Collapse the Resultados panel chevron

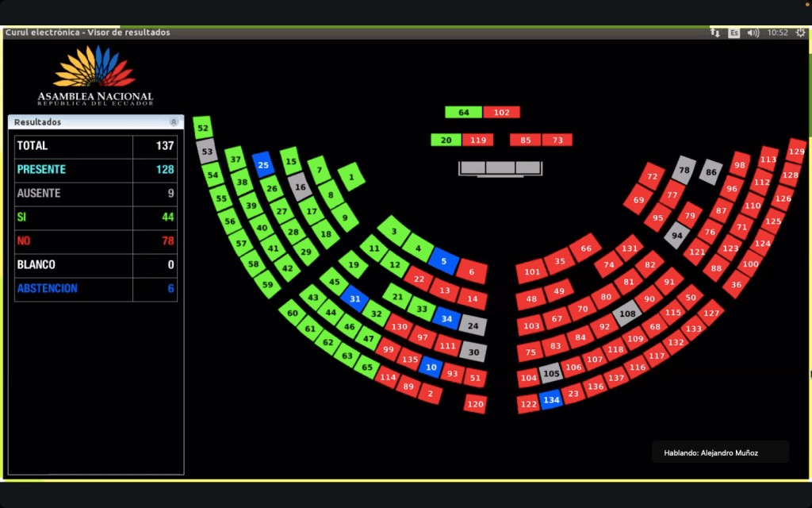point(174,122)
